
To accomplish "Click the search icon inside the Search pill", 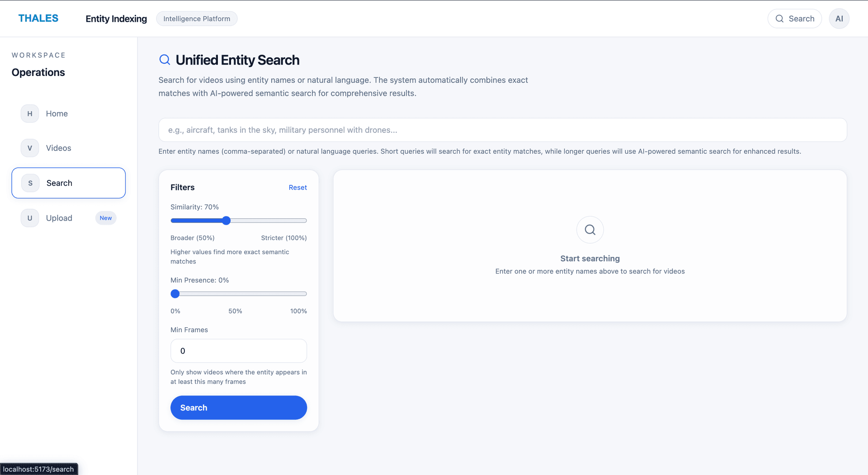I will click(x=779, y=19).
